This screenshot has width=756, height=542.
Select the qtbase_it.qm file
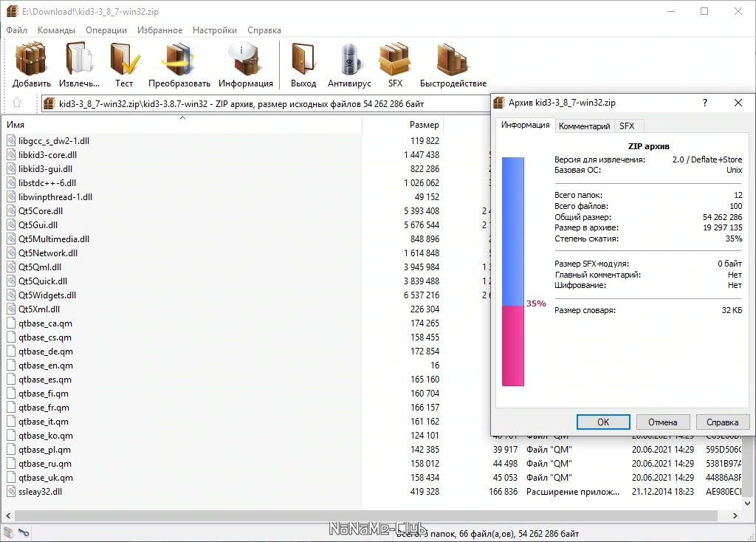44,421
